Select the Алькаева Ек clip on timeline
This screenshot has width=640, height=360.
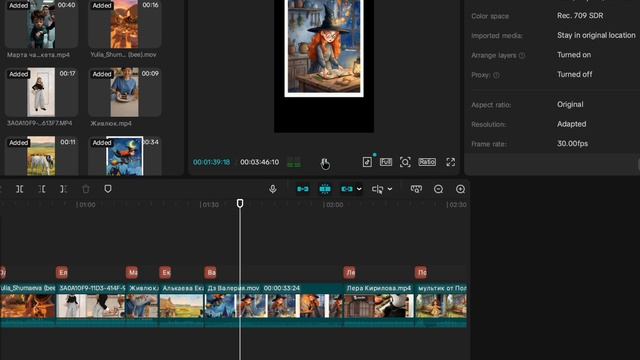pos(181,305)
